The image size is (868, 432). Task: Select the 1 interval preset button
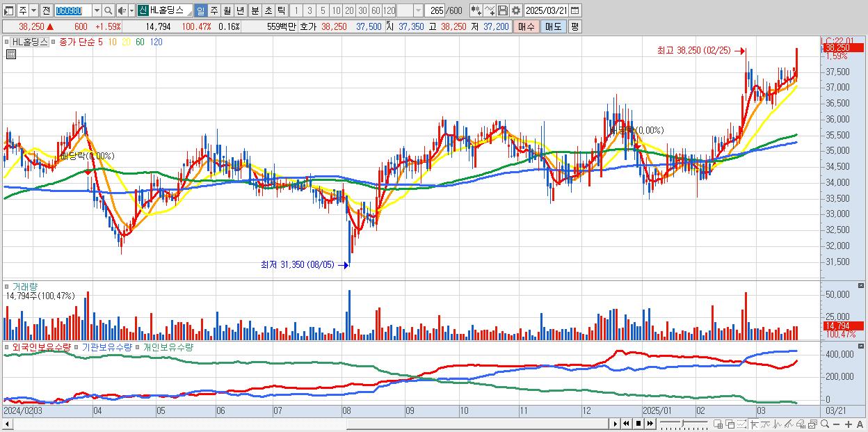(296, 10)
